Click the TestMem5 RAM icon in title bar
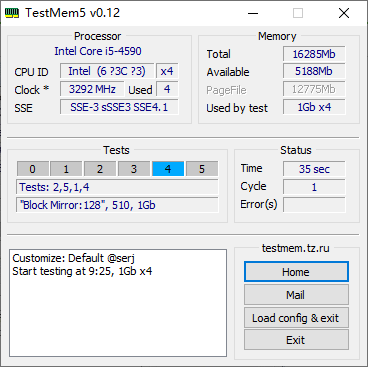The image size is (368, 367). (x=12, y=13)
